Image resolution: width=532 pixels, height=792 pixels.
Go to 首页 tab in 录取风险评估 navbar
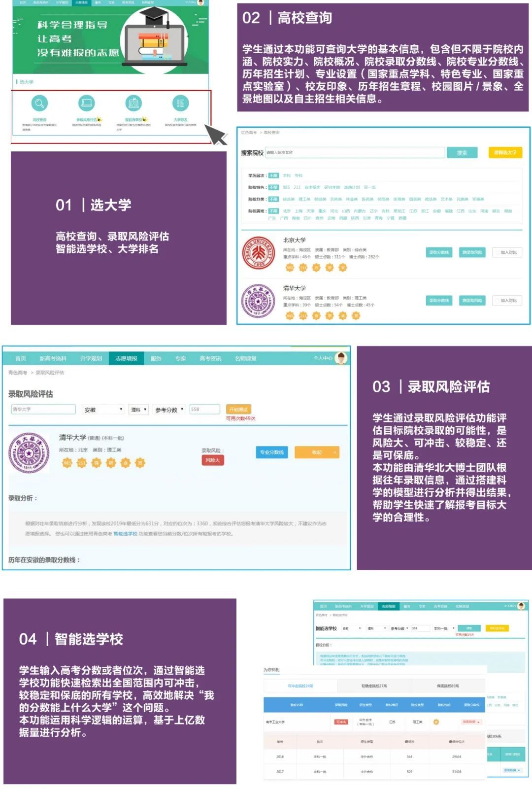click(x=21, y=358)
